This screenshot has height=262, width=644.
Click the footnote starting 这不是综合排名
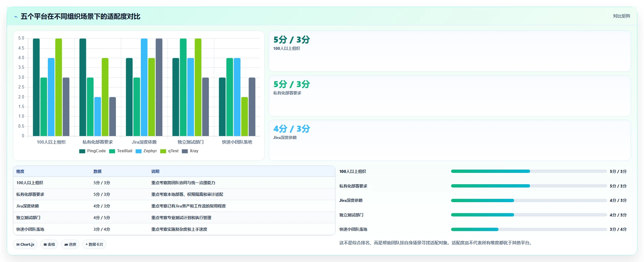point(436,243)
